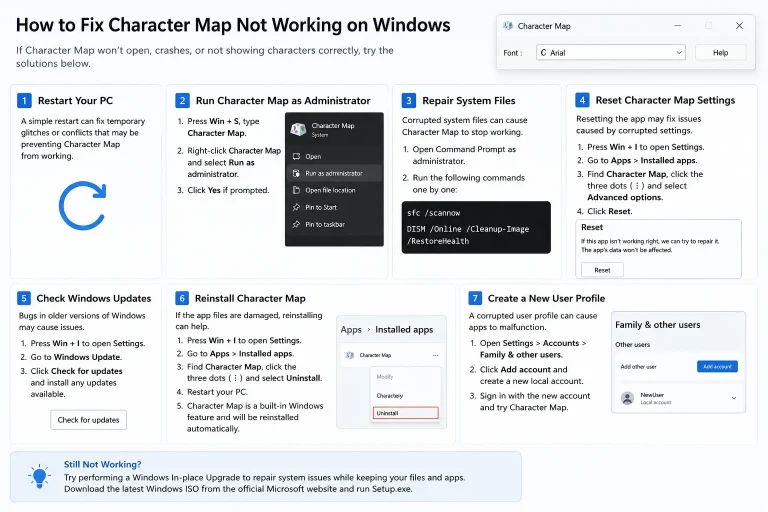Screen dimensions: 768x512
Task: Choose Pin to taskbar menu entry
Action: point(335,224)
